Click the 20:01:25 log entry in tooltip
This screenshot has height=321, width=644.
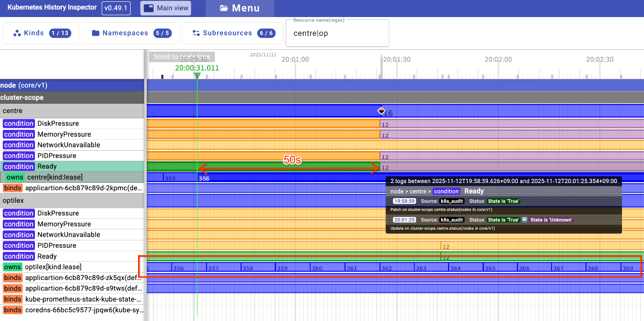pyautogui.click(x=504, y=224)
